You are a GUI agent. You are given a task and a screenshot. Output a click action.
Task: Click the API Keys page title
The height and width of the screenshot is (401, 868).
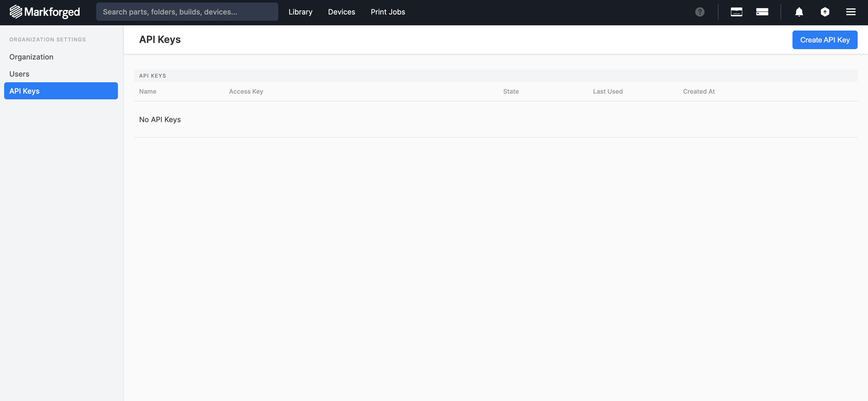tap(160, 39)
